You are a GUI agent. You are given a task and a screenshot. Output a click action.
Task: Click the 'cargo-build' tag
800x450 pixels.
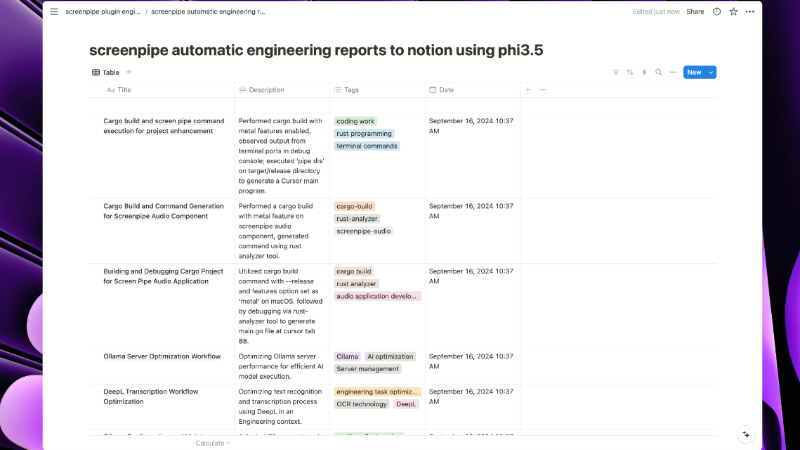click(354, 206)
